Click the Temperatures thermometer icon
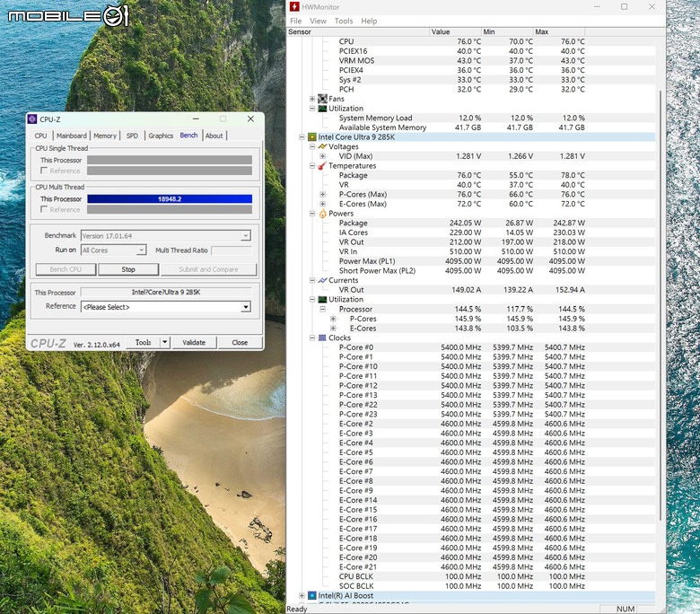Image resolution: width=700 pixels, height=614 pixels. (x=322, y=166)
